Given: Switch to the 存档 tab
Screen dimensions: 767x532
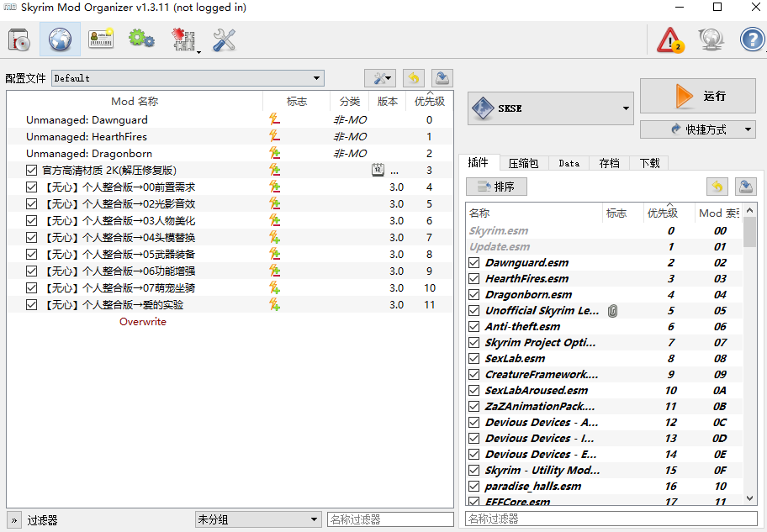Looking at the screenshot, I should (609, 163).
